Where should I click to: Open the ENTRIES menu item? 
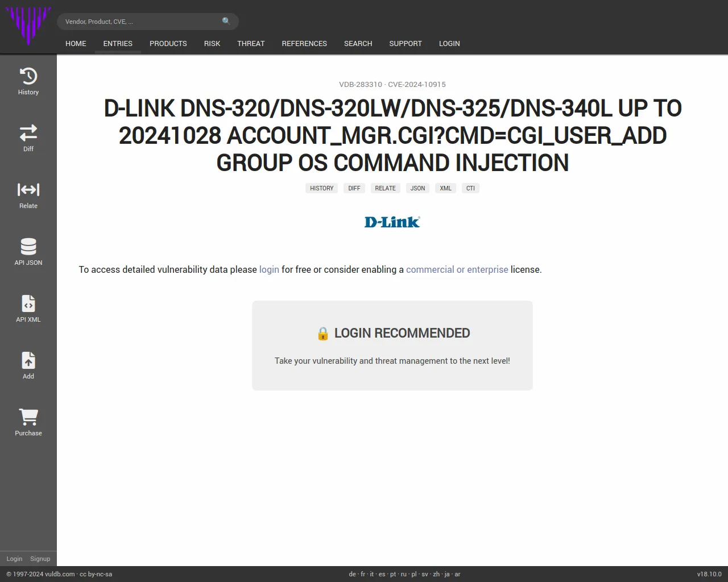point(118,43)
